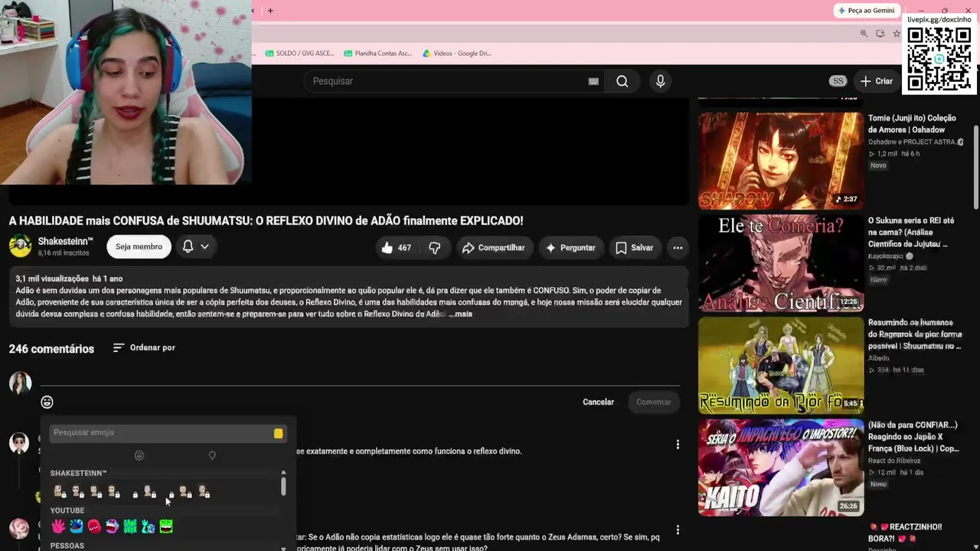The width and height of the screenshot is (980, 551).
Task: Open the SOLDO / GVG ASCE bookmark
Action: pyautogui.click(x=299, y=54)
